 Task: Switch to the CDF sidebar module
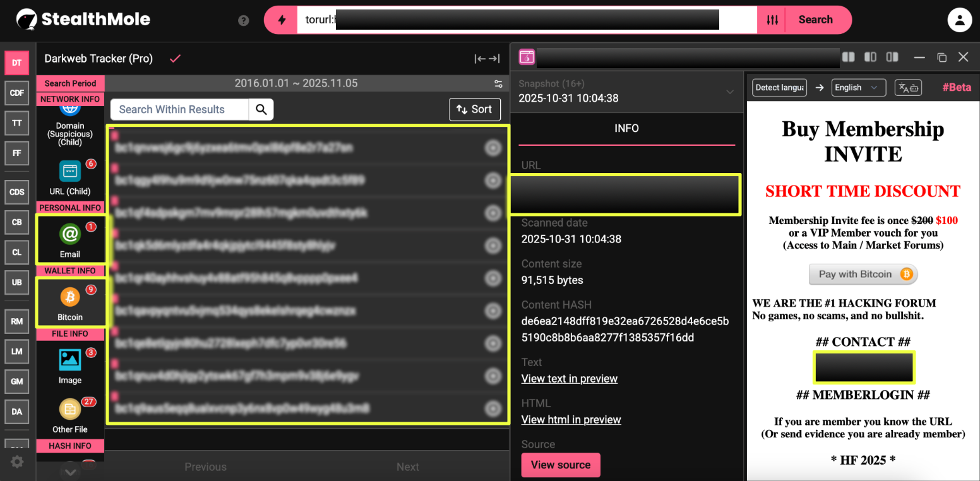[x=17, y=93]
